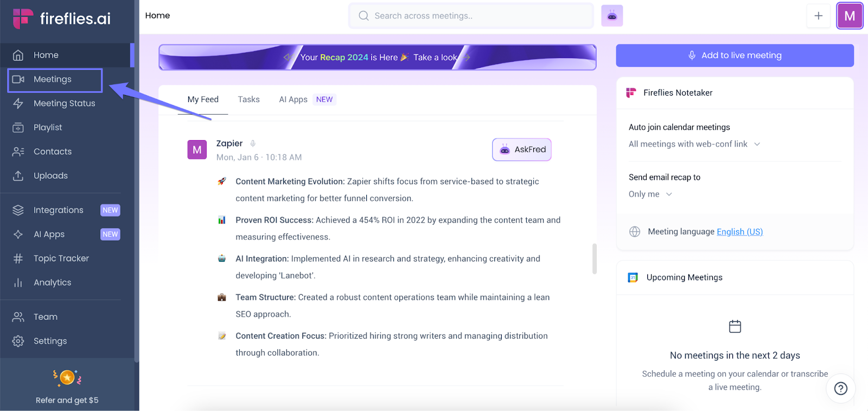Click the Google Calendar icon
Viewport: 868px width, 411px height.
tap(633, 277)
